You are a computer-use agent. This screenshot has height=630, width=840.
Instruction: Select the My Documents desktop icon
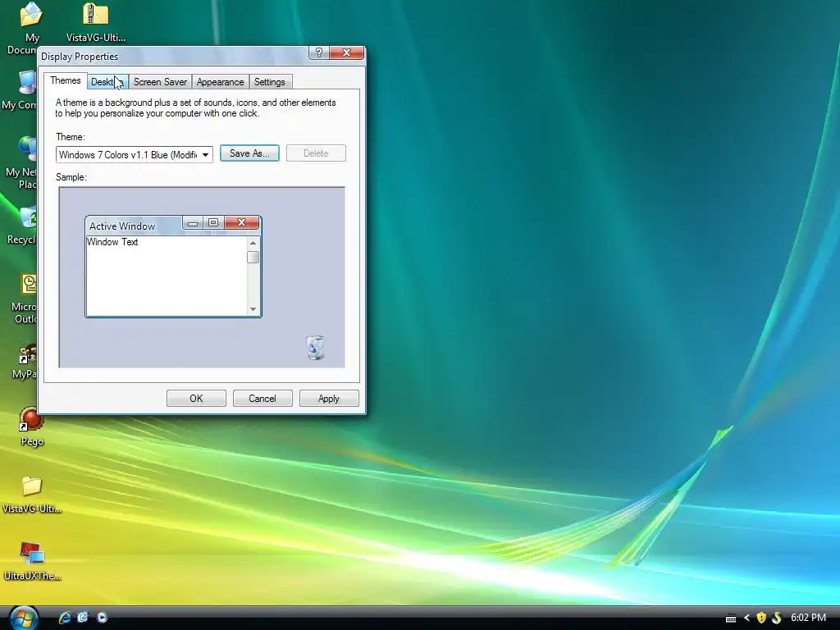[x=24, y=29]
